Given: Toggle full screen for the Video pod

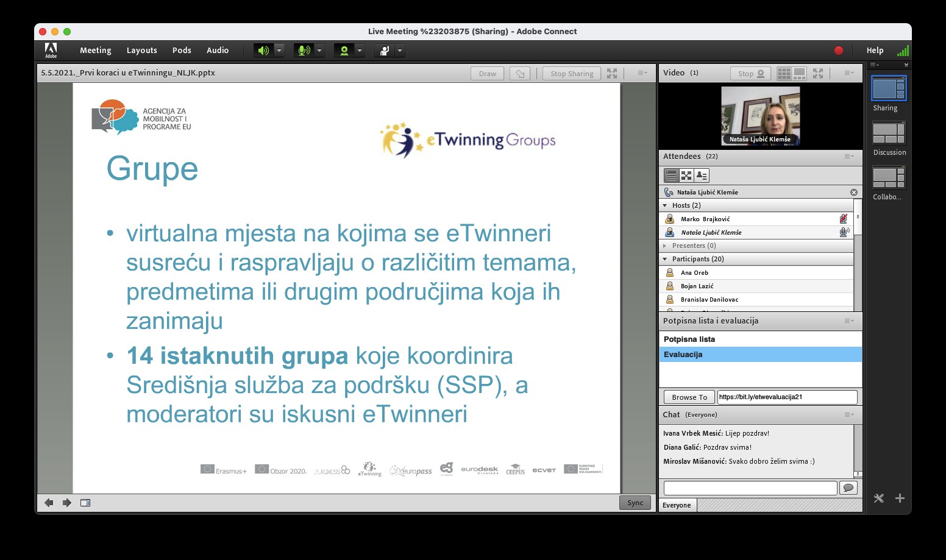Looking at the screenshot, I should tap(818, 73).
